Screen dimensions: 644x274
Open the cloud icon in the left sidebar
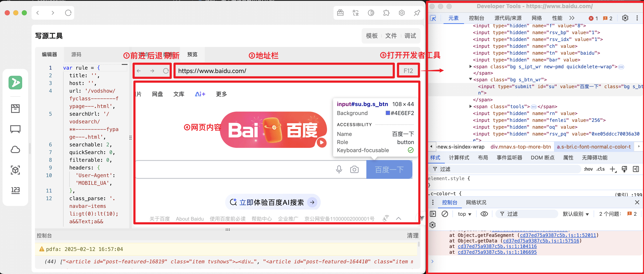15,150
